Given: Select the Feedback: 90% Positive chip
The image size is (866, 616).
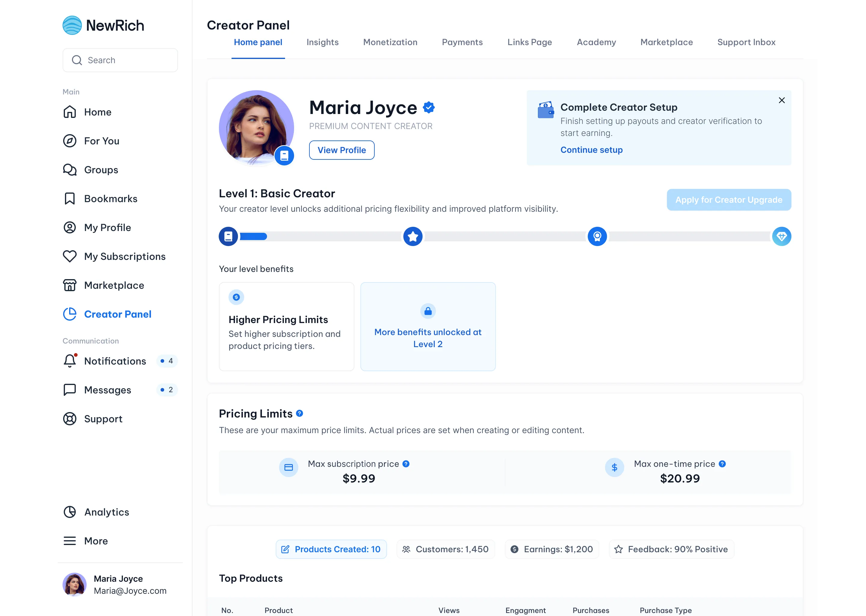Looking at the screenshot, I should (671, 549).
